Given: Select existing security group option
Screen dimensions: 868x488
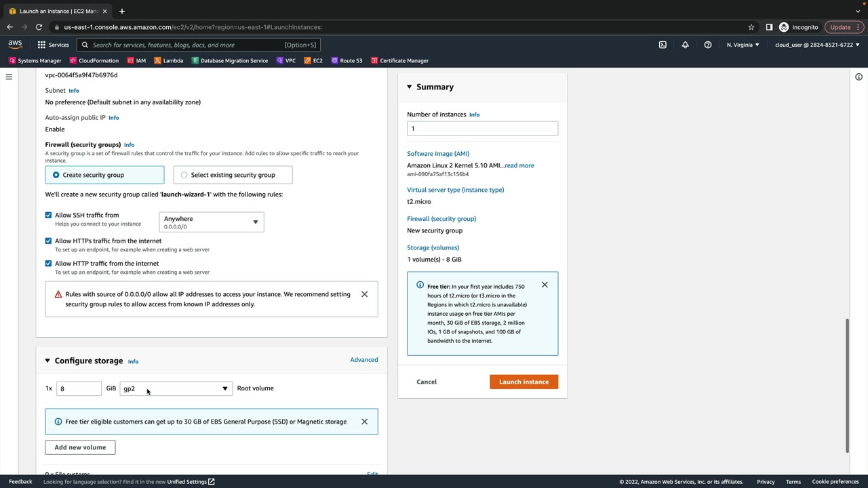Looking at the screenshot, I should [x=233, y=175].
